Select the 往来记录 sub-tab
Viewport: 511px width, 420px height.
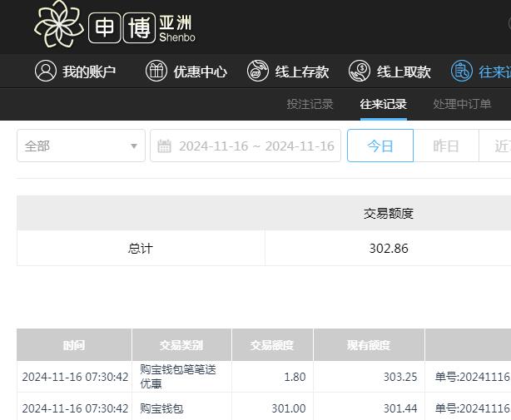tap(383, 104)
